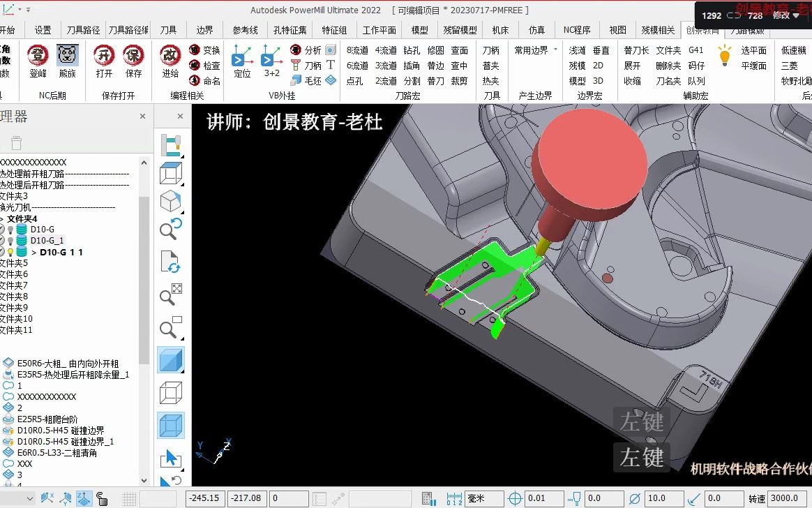The height and width of the screenshot is (508, 812).
Task: Click the selection arrow cursor tool
Action: pos(171,459)
